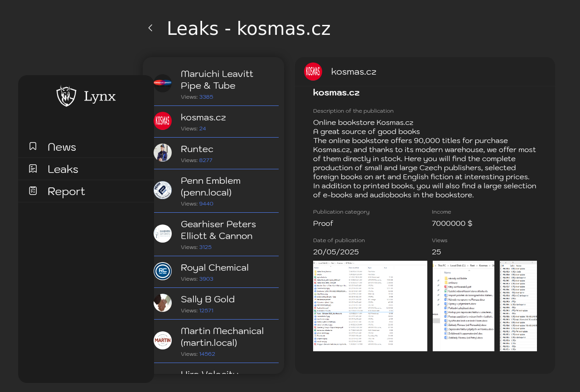This screenshot has width=580, height=392.
Task: Click the red Kosmas logo in the list
Action: (x=163, y=121)
